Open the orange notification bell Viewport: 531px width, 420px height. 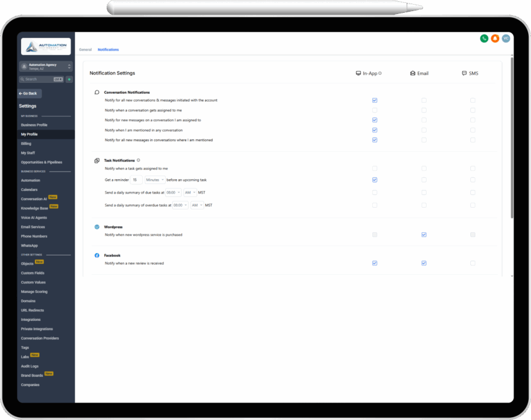point(495,38)
